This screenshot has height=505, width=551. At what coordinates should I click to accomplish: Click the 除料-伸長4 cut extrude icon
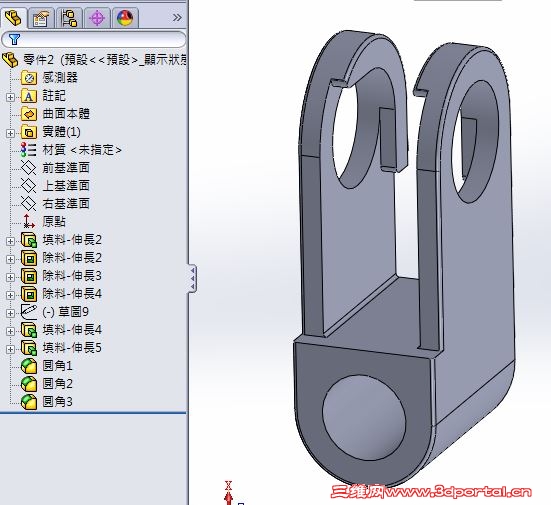pyautogui.click(x=29, y=294)
